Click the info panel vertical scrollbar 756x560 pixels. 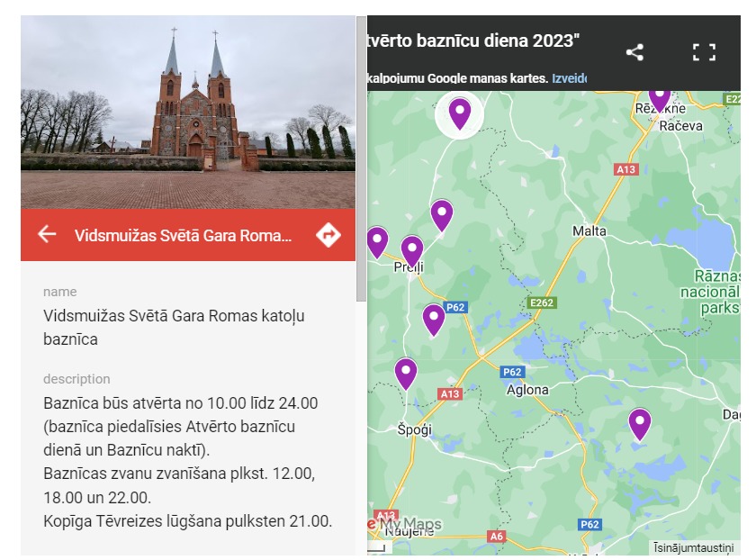coord(361,159)
